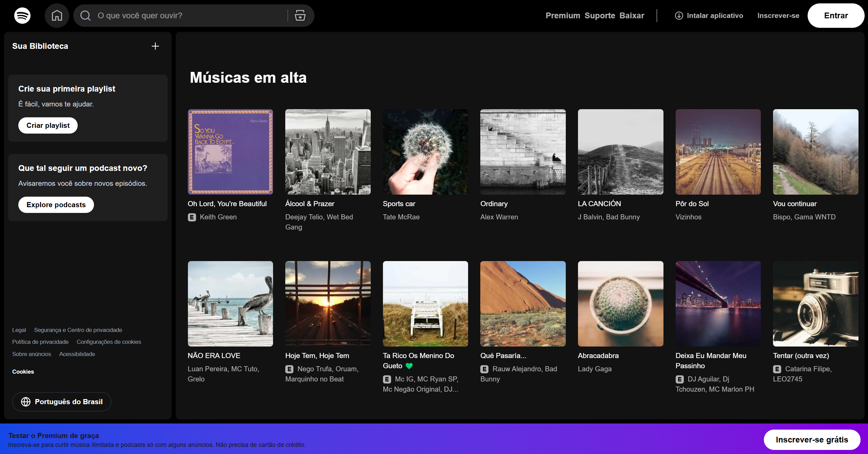
Task: Open the Baixar menu item
Action: 632,16
